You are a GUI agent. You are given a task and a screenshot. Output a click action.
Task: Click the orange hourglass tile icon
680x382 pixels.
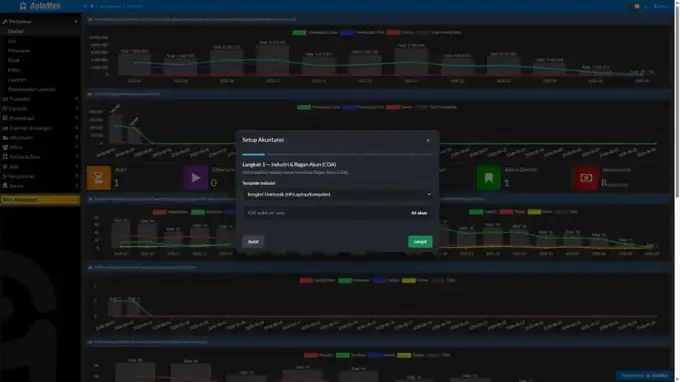[x=99, y=178]
